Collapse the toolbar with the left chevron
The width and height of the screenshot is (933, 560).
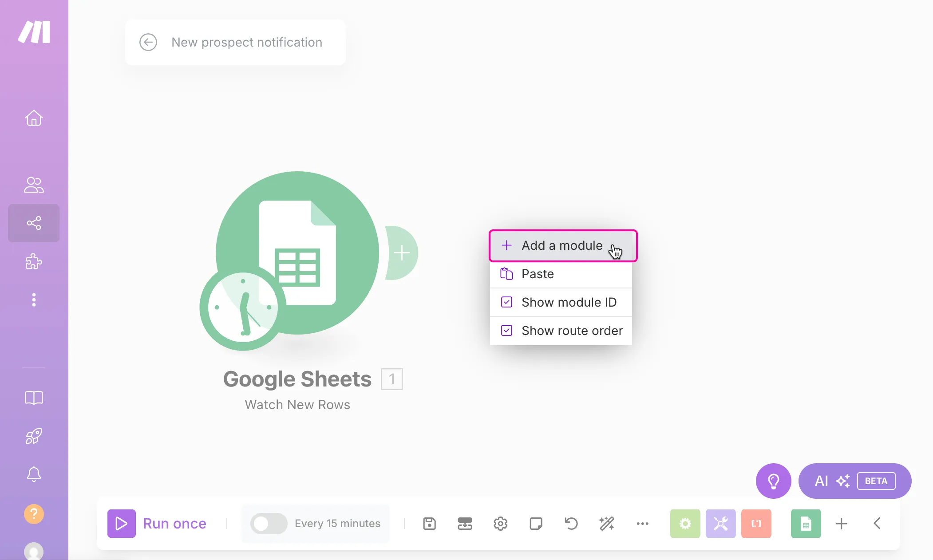tap(877, 524)
